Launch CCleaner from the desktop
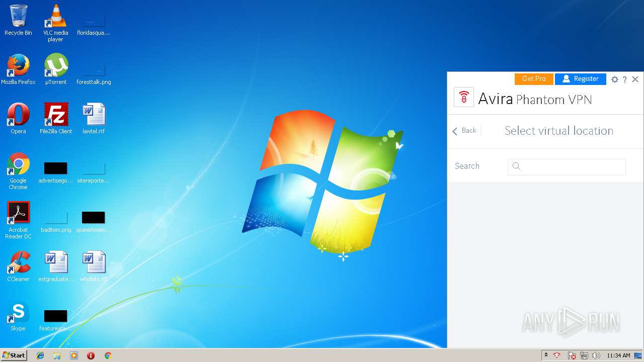The width and height of the screenshot is (644, 362). (18, 266)
